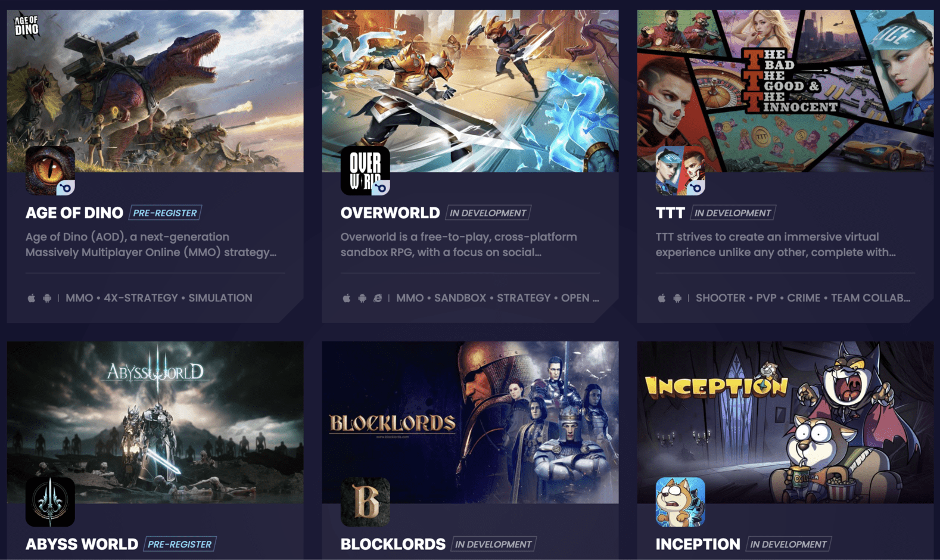Open the Age of Dino title link
This screenshot has height=560, width=940.
pos(74,213)
